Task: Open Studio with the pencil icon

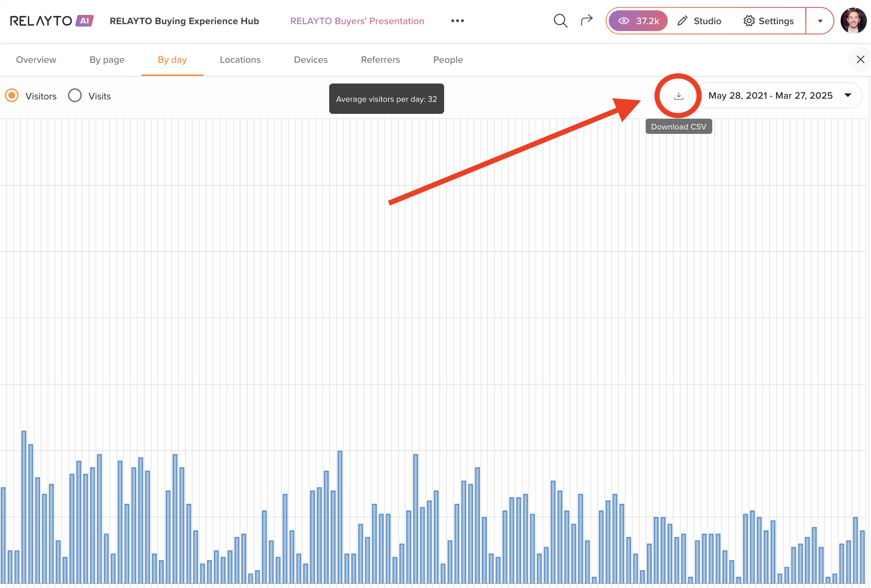Action: click(699, 21)
